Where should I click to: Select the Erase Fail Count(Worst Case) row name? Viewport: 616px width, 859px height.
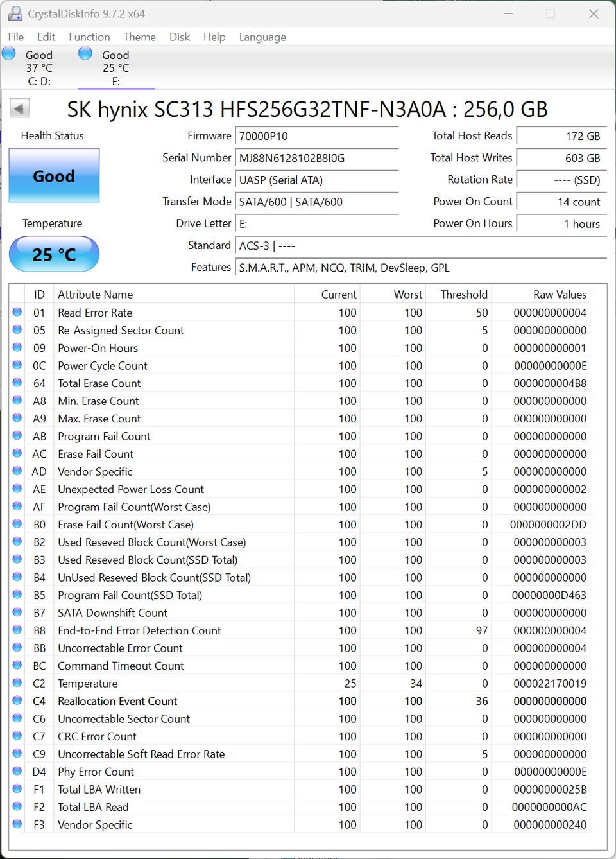[126, 525]
